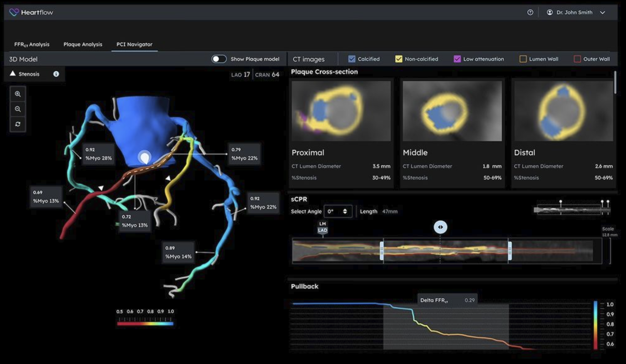The height and width of the screenshot is (364, 626).
Task: Click the CT images panel header
Action: pos(309,59)
